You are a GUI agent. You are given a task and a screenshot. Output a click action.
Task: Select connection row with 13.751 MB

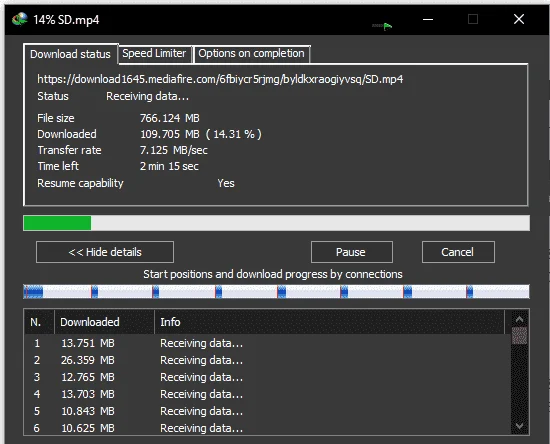[x=267, y=343]
